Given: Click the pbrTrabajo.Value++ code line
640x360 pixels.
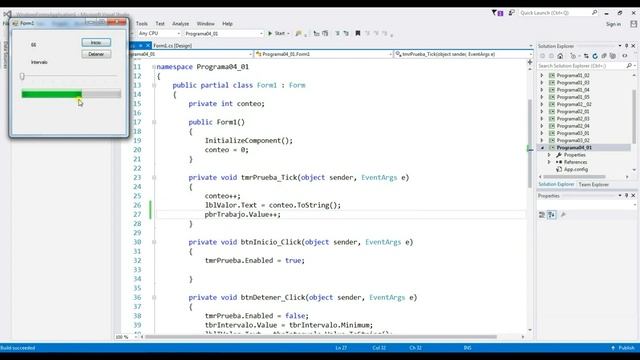Looking at the screenshot, I should (242, 215).
